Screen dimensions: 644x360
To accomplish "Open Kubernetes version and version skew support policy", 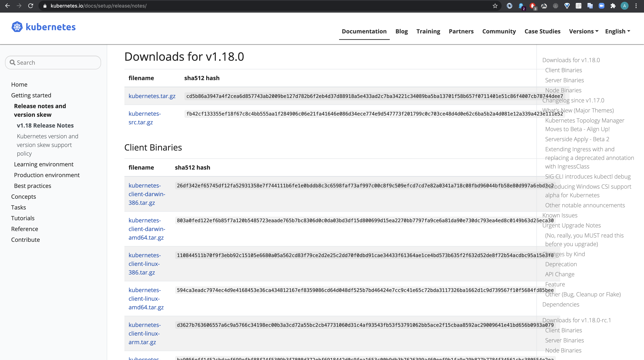I will point(47,145).
